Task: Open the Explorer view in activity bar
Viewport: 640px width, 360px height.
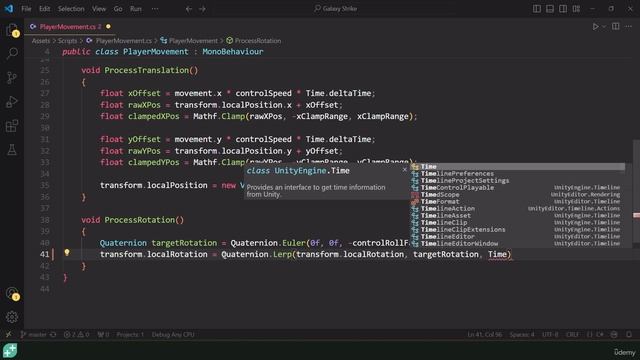Action: click(x=12, y=30)
